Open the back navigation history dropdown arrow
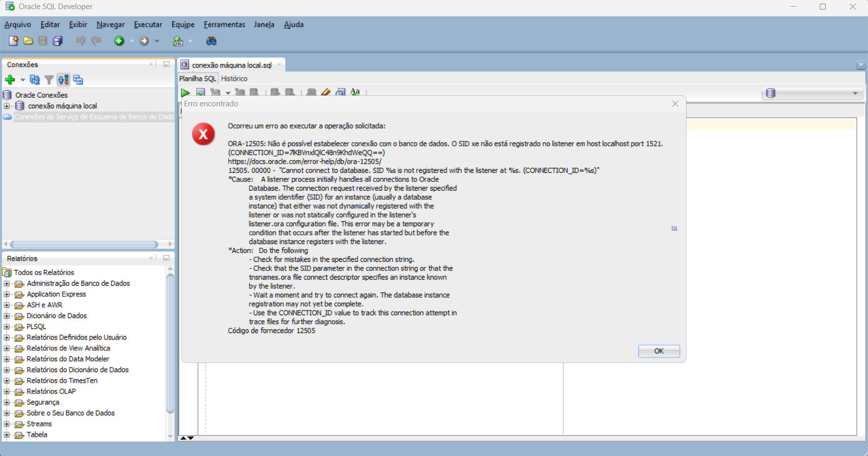 [x=132, y=41]
